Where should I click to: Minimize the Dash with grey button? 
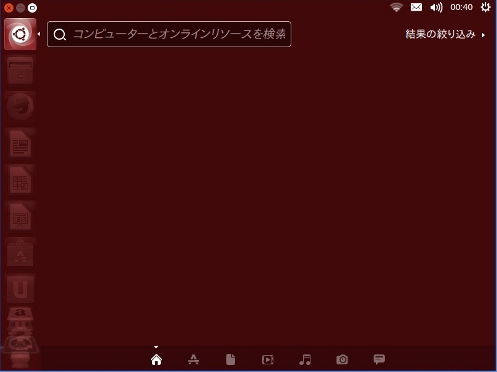21,8
